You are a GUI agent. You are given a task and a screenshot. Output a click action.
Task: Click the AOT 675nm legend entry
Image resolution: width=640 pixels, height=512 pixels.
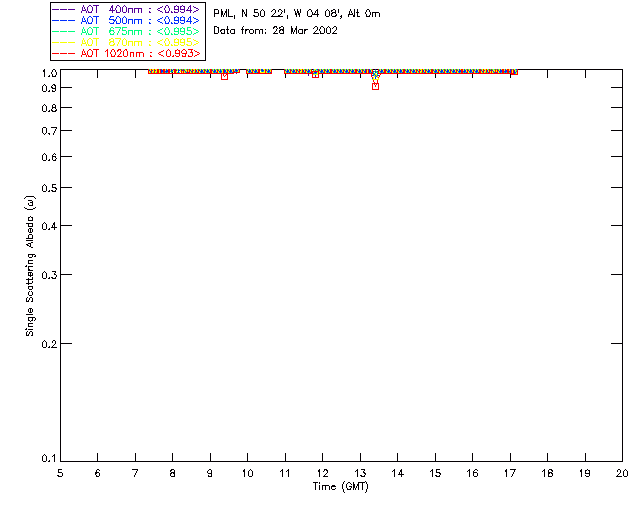[126, 31]
